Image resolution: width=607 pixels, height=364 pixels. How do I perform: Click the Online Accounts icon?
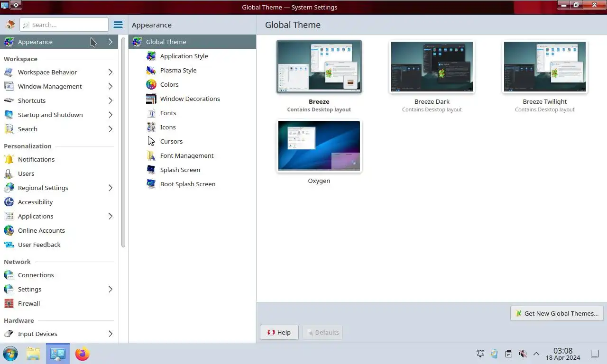[9, 230]
